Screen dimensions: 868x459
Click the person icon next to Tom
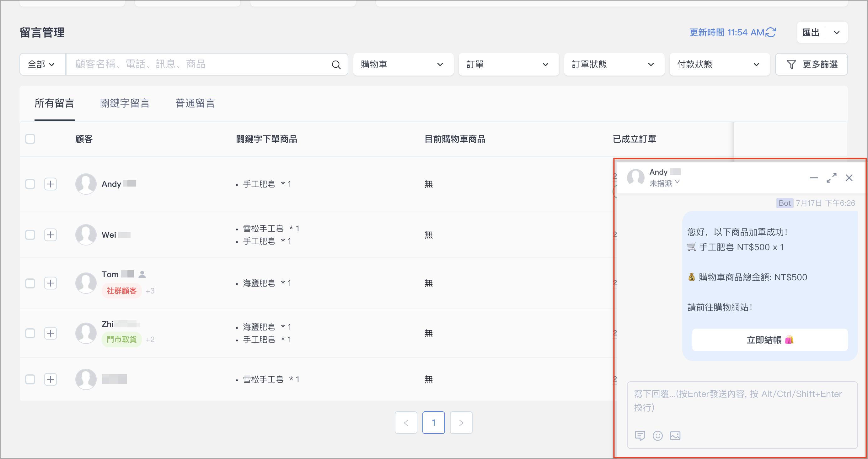(142, 274)
